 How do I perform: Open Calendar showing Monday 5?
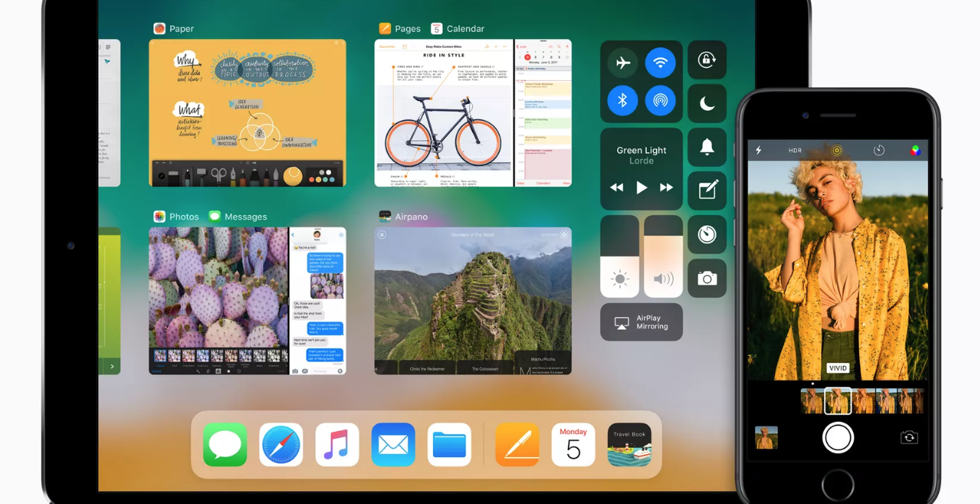pos(573,445)
